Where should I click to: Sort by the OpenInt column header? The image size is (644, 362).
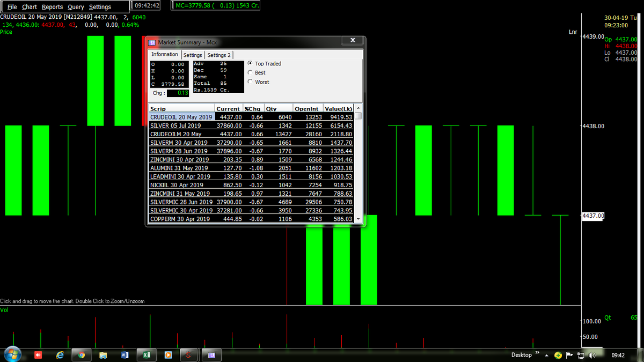pos(308,108)
